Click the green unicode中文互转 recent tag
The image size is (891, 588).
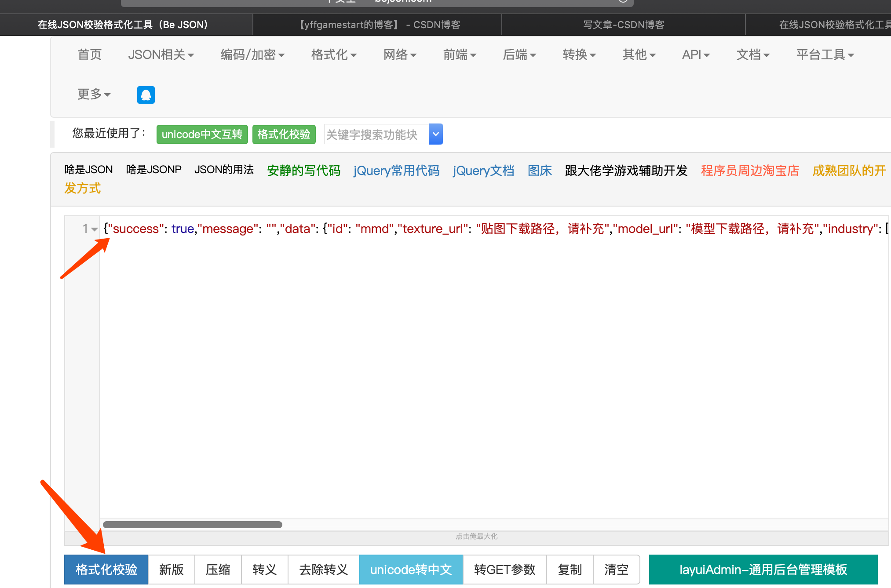click(x=202, y=134)
